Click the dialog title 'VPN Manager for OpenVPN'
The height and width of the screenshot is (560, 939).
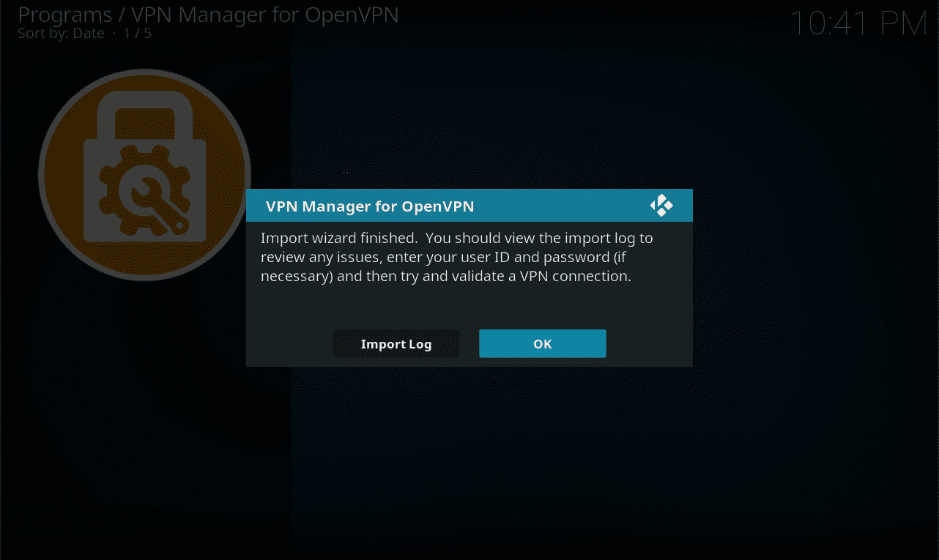click(370, 206)
